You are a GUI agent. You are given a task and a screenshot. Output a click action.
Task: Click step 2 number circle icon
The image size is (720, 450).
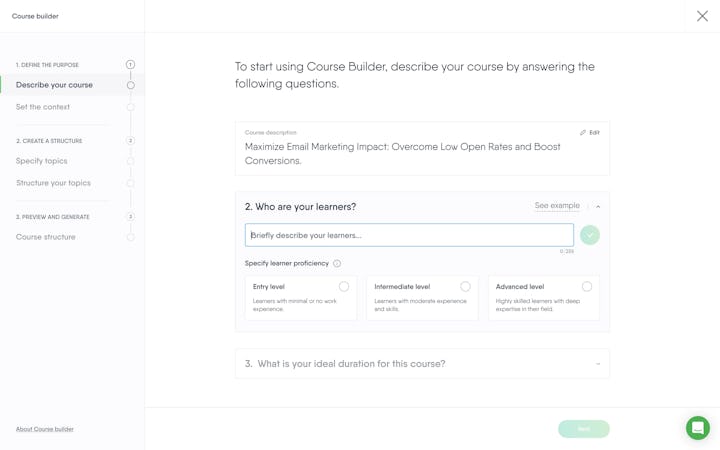[130, 141]
